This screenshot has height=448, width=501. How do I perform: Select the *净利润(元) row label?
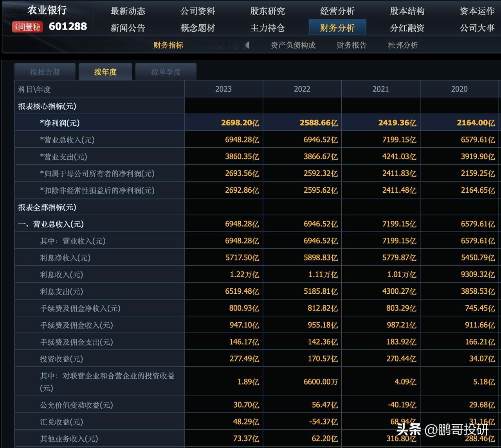click(59, 123)
